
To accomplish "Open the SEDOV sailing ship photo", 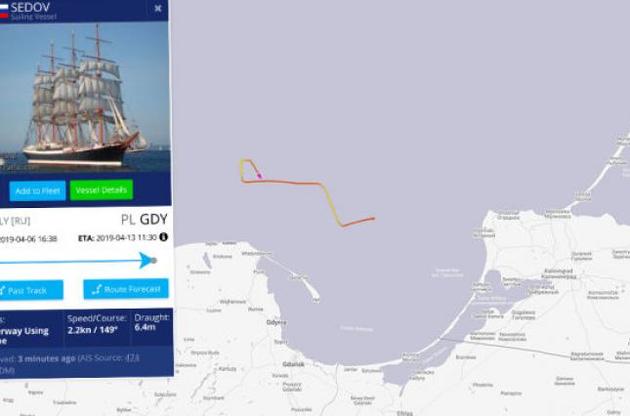I will 84,96.
